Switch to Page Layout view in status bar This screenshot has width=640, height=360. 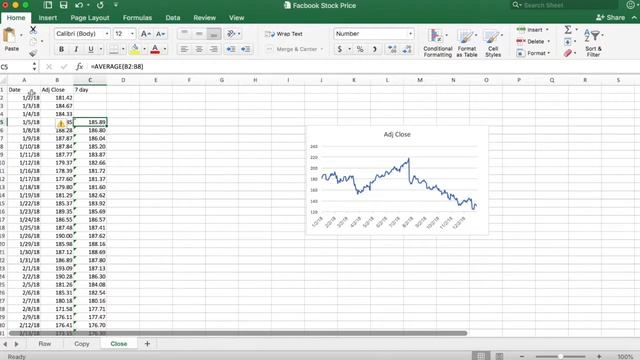coord(499,356)
